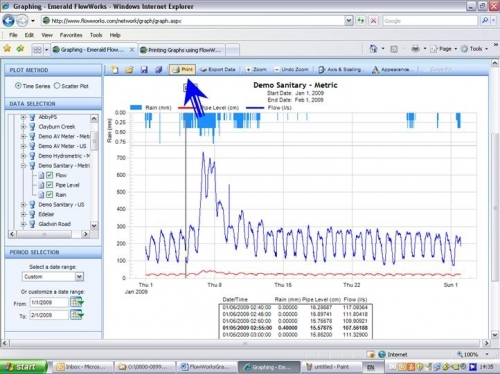
Task: Expand the AbbyPS tree node
Action: pos(23,117)
